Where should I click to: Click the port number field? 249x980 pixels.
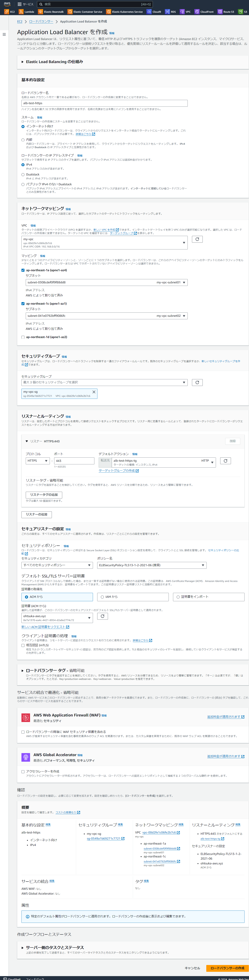(74, 461)
